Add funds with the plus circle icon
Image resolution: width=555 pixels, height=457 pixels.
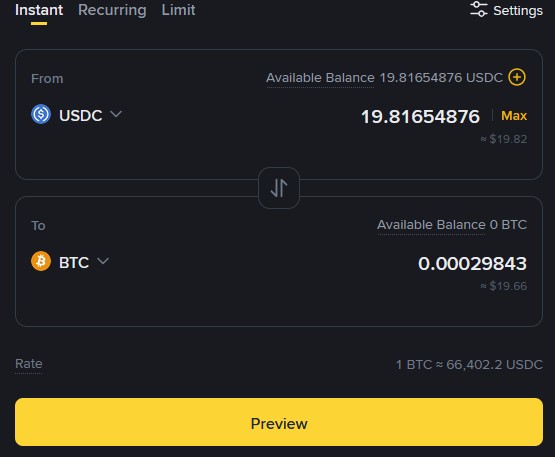pos(517,77)
